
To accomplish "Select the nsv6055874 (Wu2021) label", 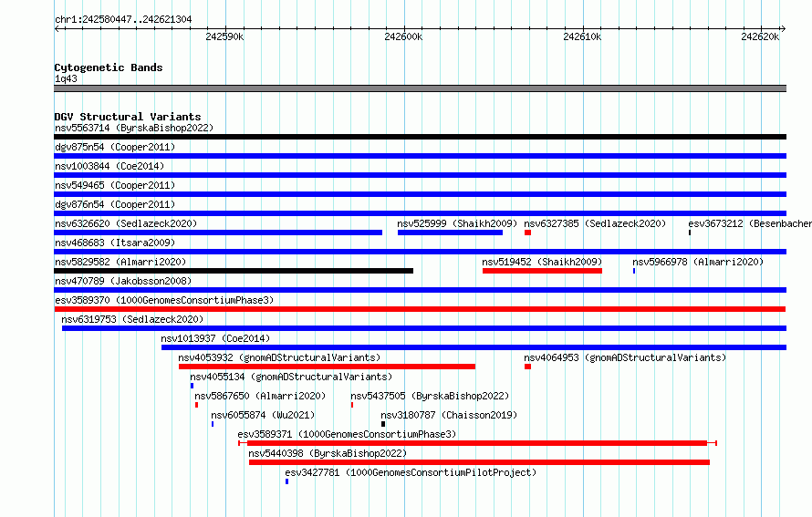I will point(263,415).
